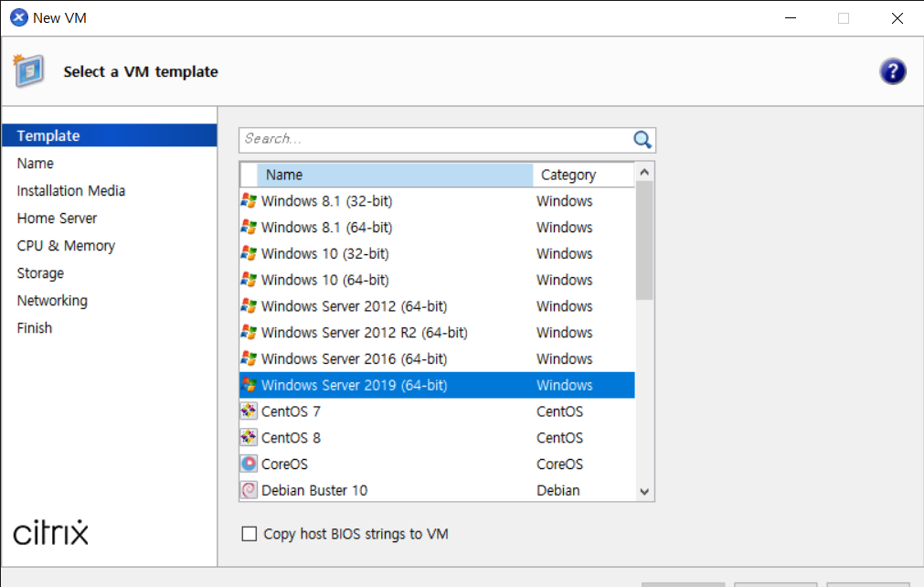Click the CentOS category cell for CentOS 7
The height and width of the screenshot is (587, 924).
[x=559, y=411]
